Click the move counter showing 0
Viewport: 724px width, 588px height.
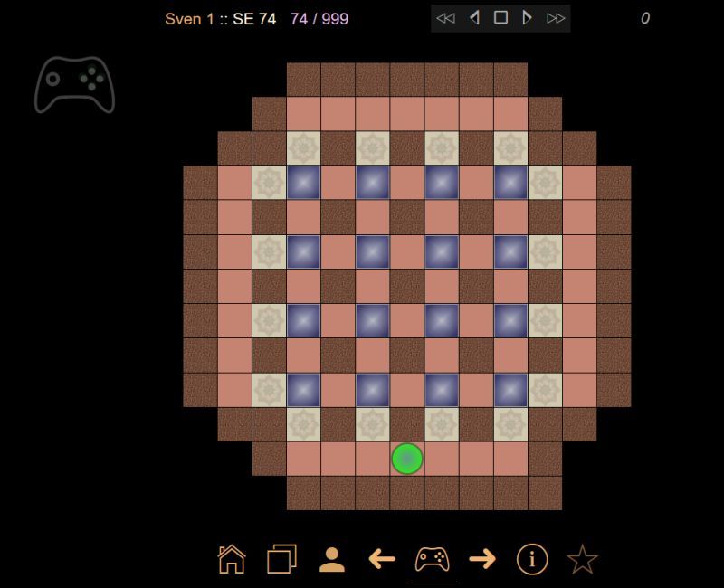[x=644, y=19]
